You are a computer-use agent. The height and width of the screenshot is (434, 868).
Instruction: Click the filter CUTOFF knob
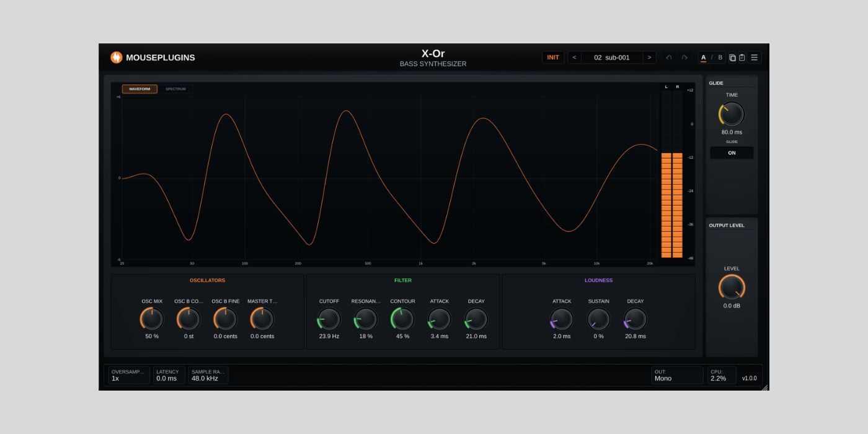[x=329, y=319]
